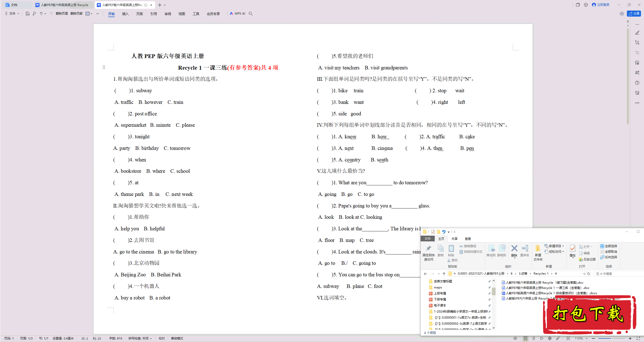This screenshot has width=644, height=342.
Task: Switch to the 审阅 ribbon tab
Action: pos(168,14)
